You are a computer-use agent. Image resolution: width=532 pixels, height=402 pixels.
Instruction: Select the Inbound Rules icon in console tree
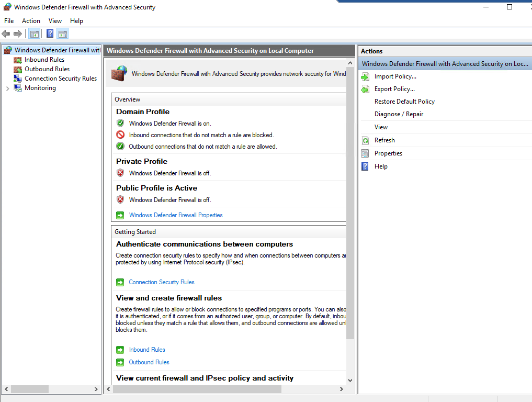(x=18, y=59)
